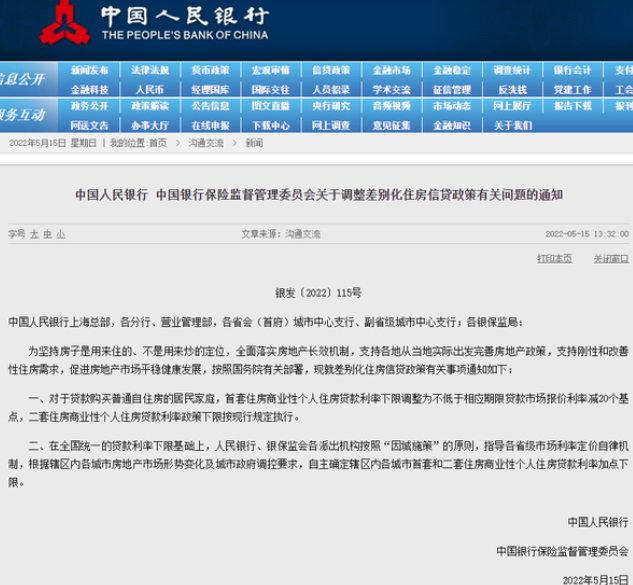Go to 办事大厅 section
Image resolution: width=633 pixels, height=585 pixels.
tap(150, 126)
